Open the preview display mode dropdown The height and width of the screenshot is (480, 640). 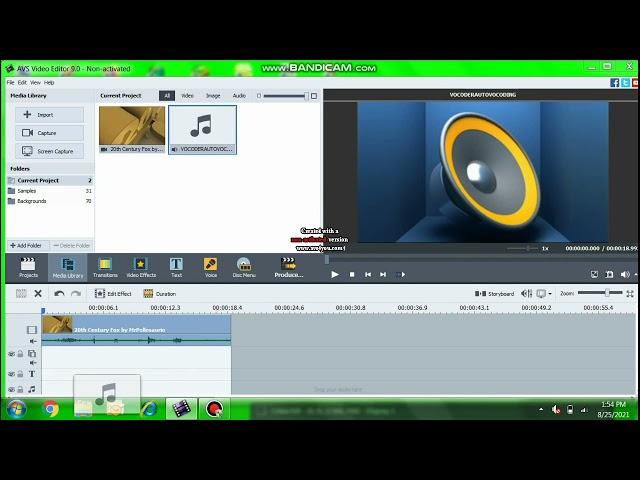[x=543, y=294]
